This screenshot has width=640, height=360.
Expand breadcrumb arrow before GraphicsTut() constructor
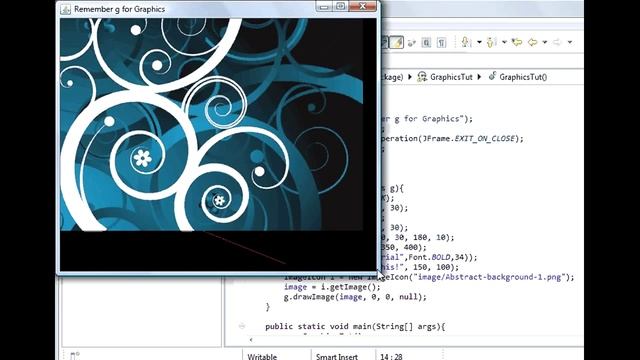[x=480, y=77]
